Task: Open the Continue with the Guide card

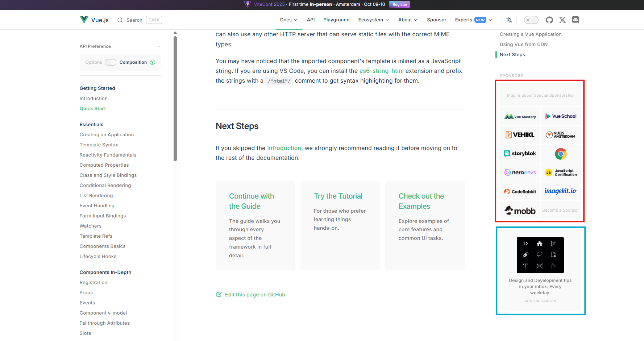Action: coord(255,225)
